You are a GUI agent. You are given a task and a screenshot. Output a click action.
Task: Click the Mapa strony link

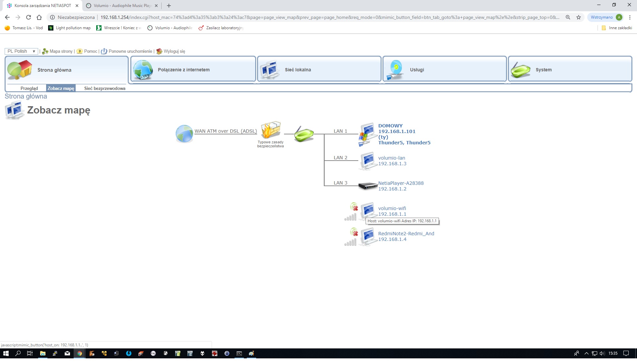point(61,51)
